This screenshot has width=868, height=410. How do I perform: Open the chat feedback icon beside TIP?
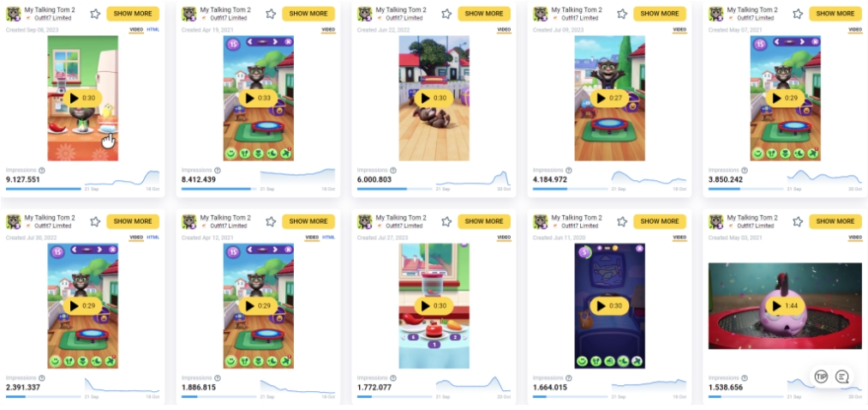(x=842, y=377)
